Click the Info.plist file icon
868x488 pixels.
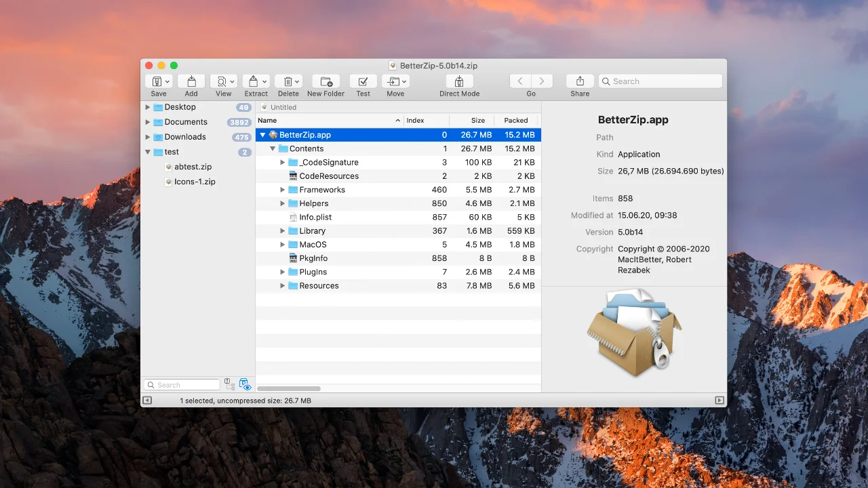(293, 217)
